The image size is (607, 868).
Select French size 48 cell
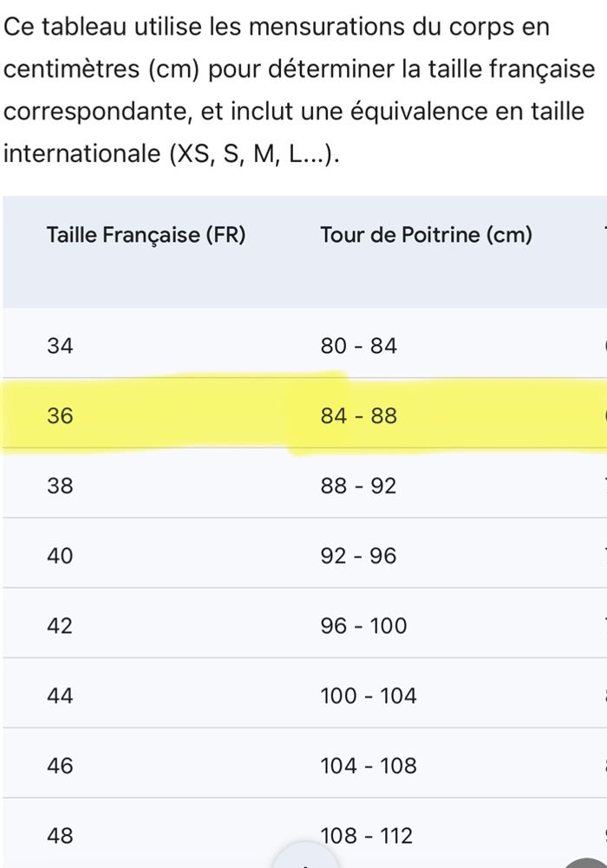(60, 836)
